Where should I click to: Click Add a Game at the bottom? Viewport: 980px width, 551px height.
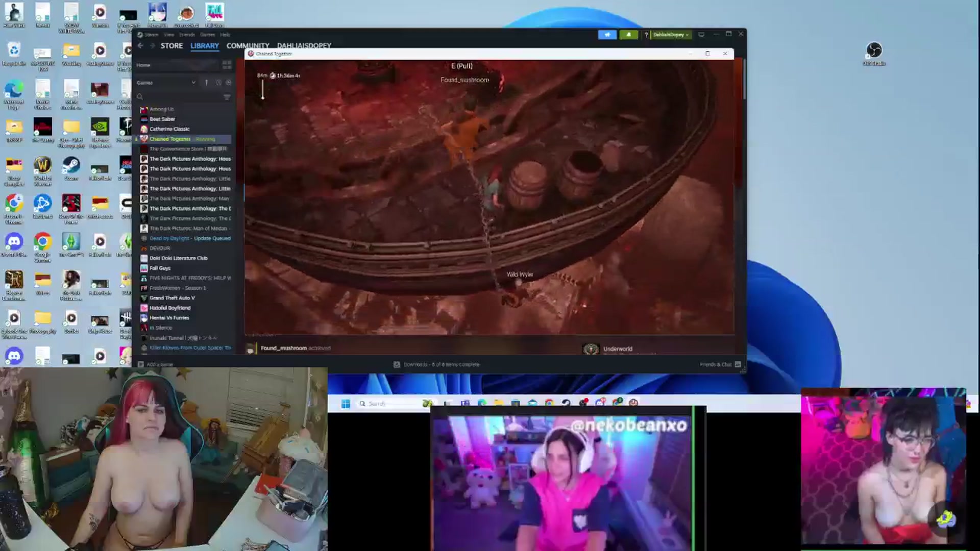point(156,364)
